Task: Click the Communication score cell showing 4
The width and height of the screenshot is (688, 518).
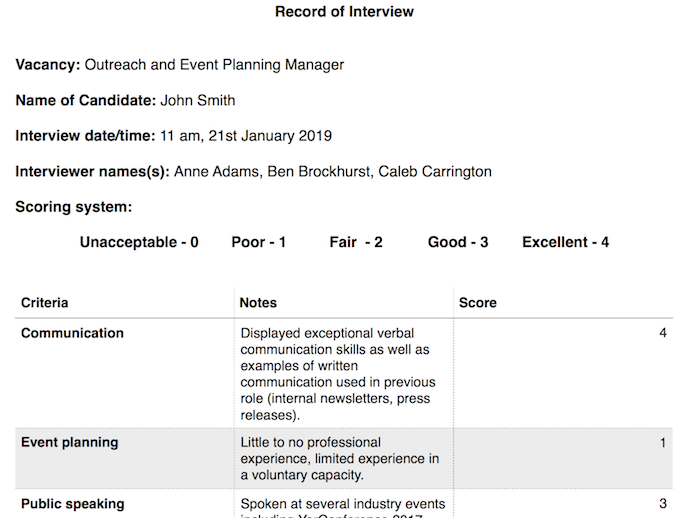Action: (663, 333)
